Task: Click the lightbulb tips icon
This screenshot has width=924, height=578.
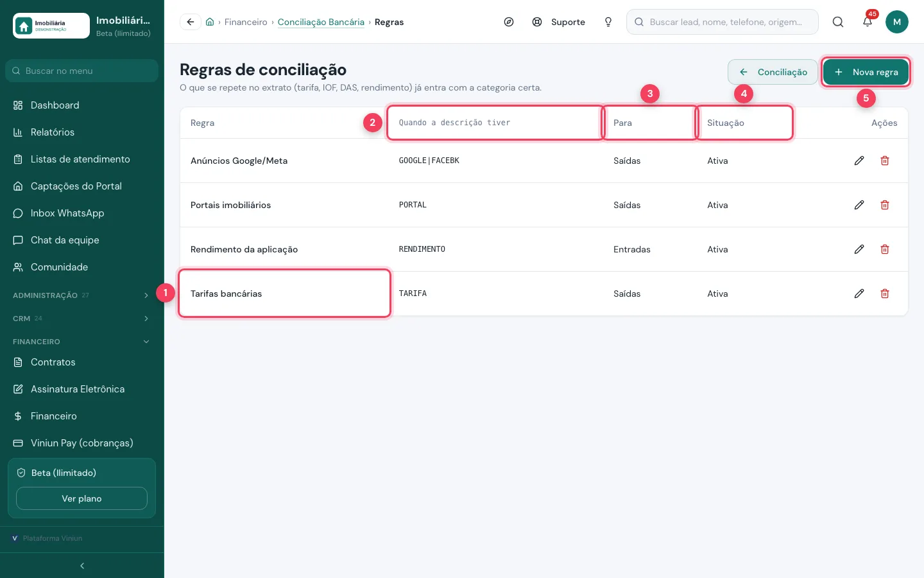Action: click(608, 22)
